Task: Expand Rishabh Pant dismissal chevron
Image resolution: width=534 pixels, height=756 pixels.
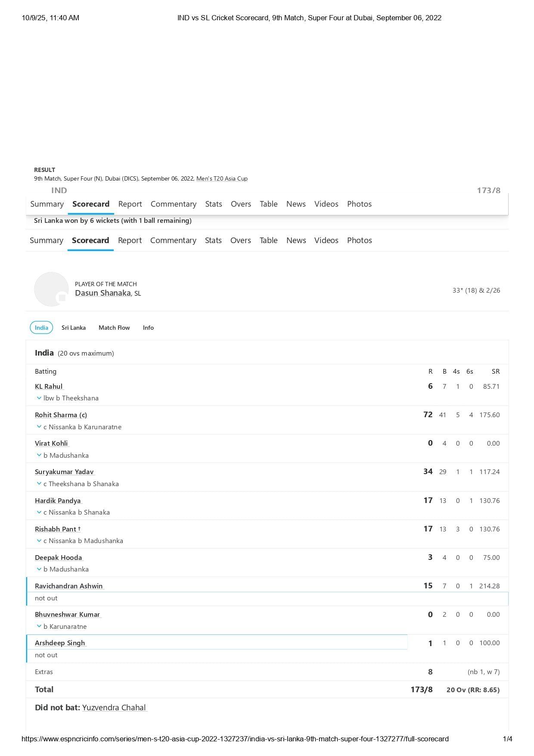Action: coord(39,540)
